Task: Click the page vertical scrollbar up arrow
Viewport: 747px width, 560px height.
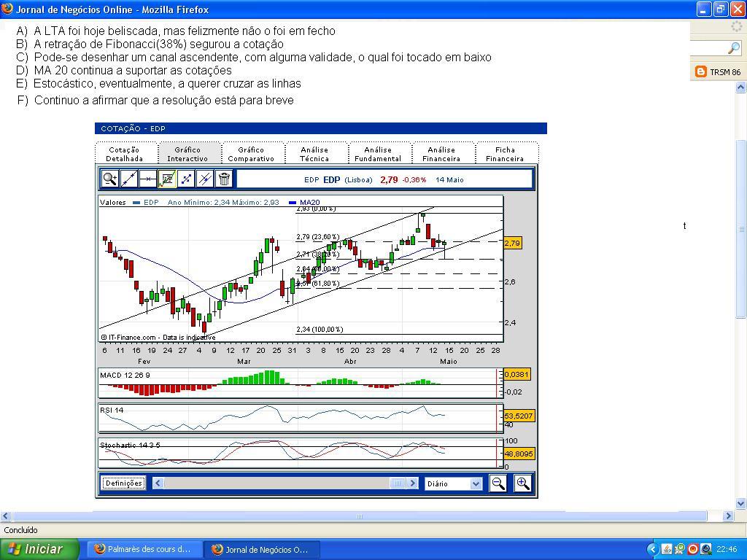Action: tap(741, 87)
